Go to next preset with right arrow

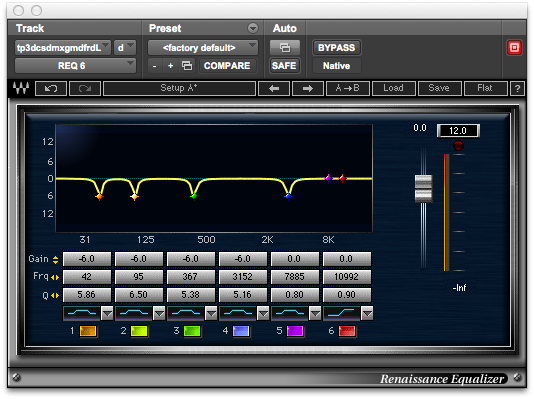click(x=308, y=89)
